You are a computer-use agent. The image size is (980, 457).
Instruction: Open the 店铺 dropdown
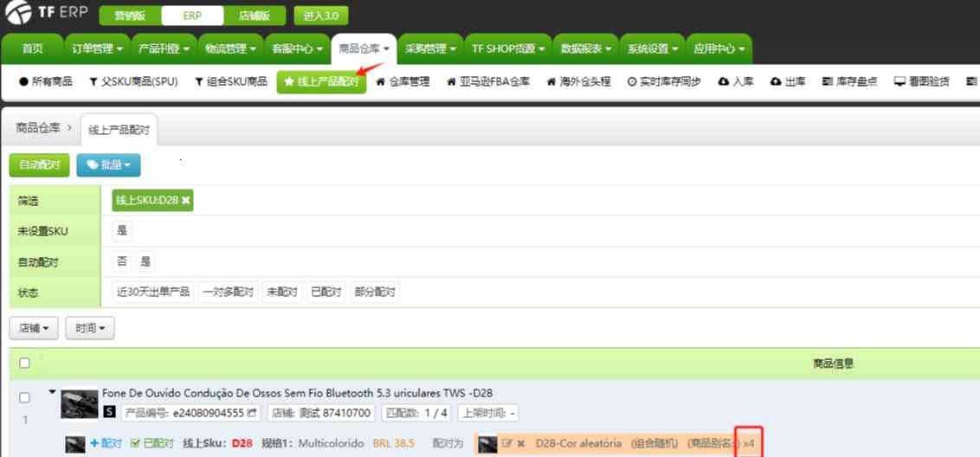pyautogui.click(x=34, y=327)
